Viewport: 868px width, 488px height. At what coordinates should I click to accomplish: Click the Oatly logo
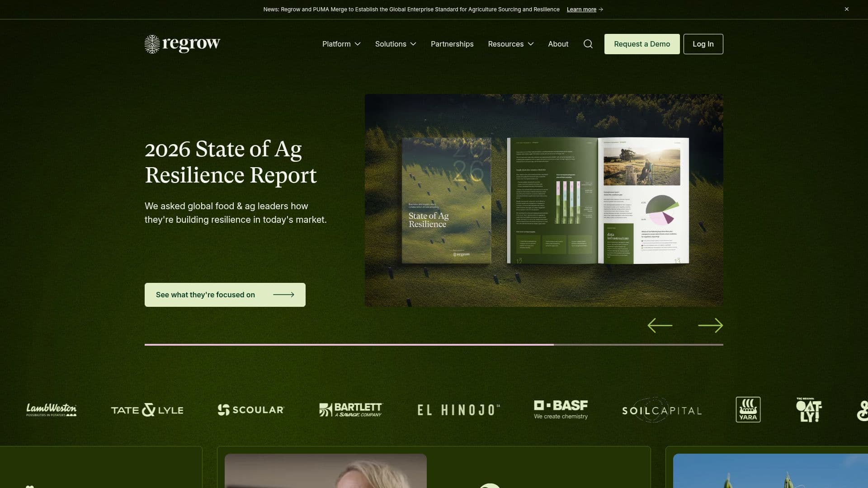point(809,410)
